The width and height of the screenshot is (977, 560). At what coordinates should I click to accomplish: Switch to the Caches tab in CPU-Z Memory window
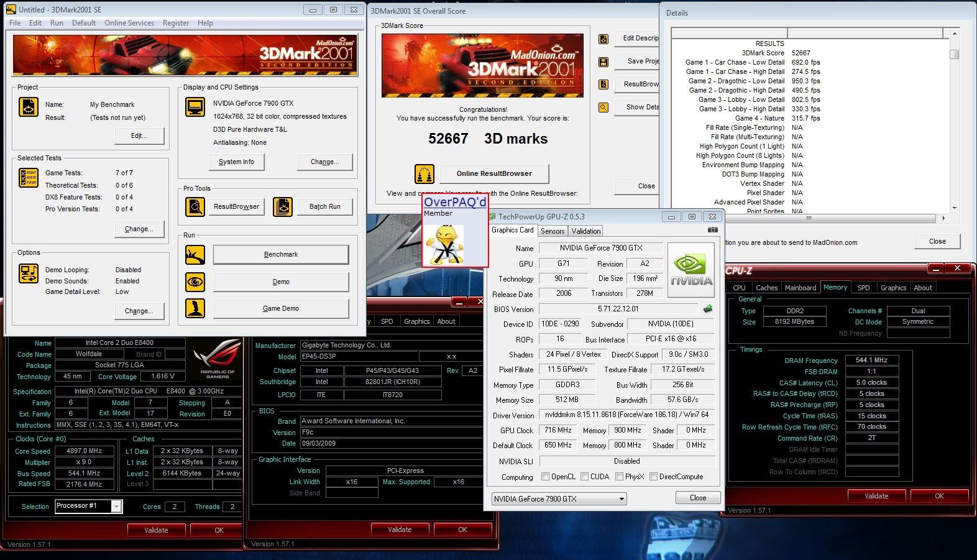coord(766,288)
